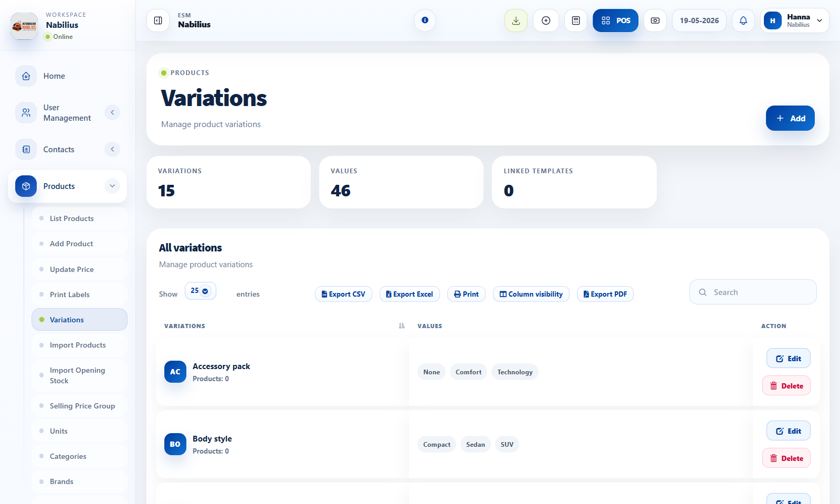This screenshot has width=840, height=504.
Task: Open Column visibility options
Action: 531,294
